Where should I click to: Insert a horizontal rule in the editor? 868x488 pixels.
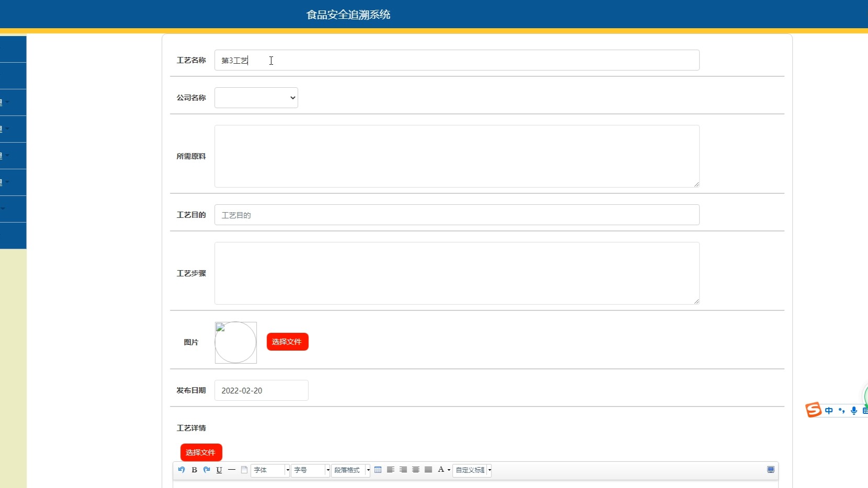pos(232,469)
